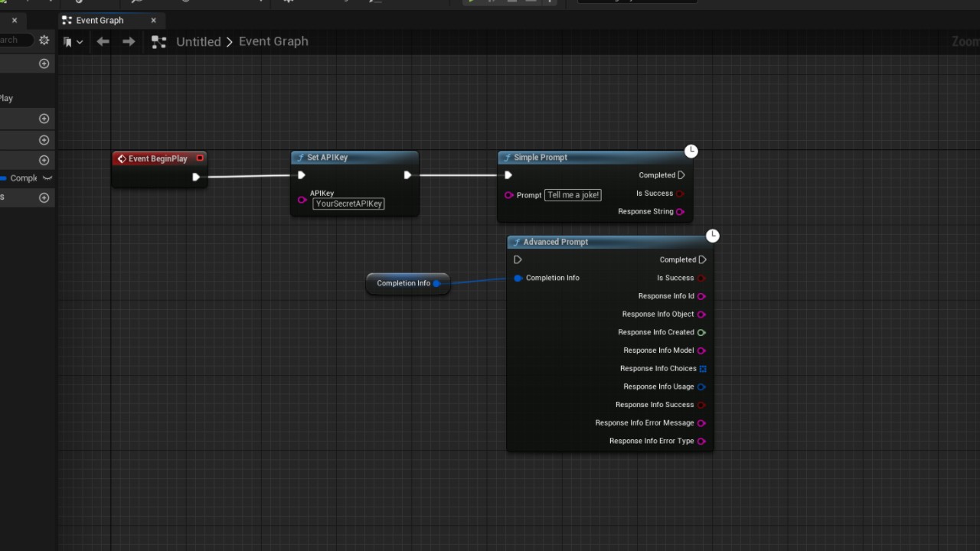Select the Simple Prompt node header
Viewport: 980px width, 551px height.
point(593,158)
